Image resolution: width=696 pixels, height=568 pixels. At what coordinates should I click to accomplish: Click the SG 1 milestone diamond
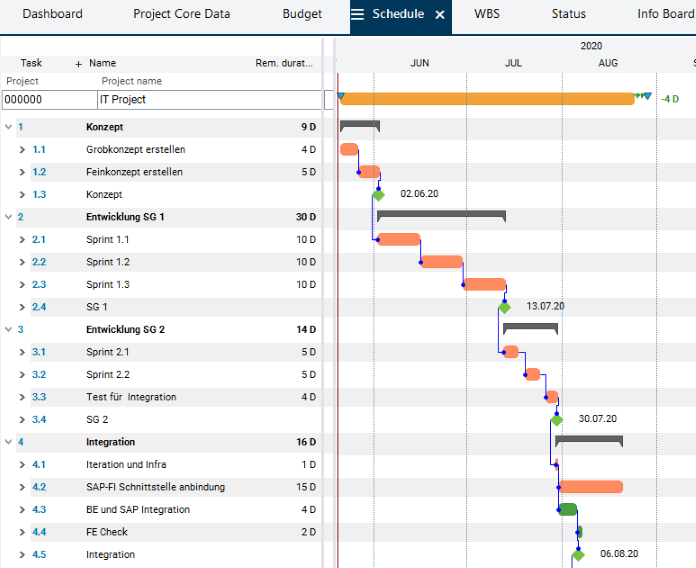point(505,307)
